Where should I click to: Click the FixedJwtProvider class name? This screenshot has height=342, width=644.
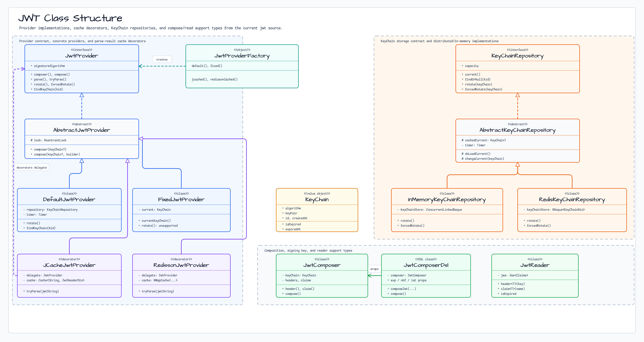point(181,199)
